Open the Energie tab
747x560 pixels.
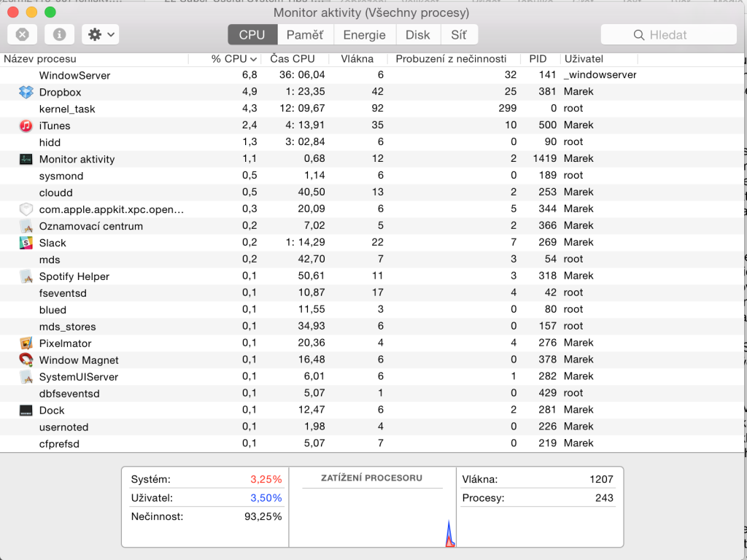[365, 35]
